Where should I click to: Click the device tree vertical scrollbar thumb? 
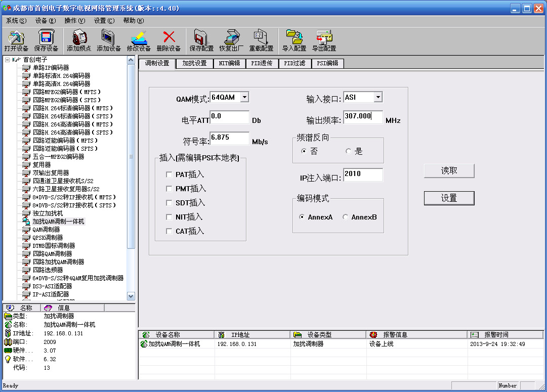click(131, 156)
